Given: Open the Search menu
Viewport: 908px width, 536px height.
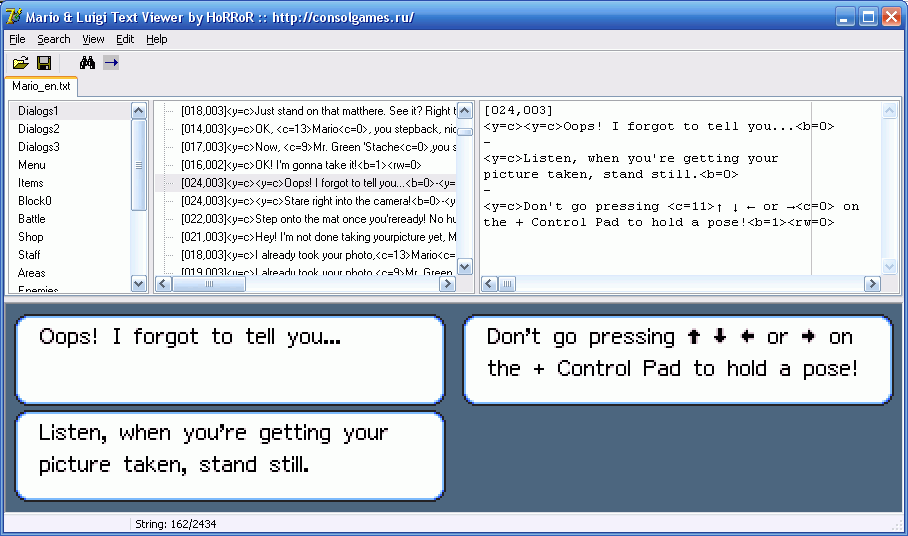Looking at the screenshot, I should (54, 39).
